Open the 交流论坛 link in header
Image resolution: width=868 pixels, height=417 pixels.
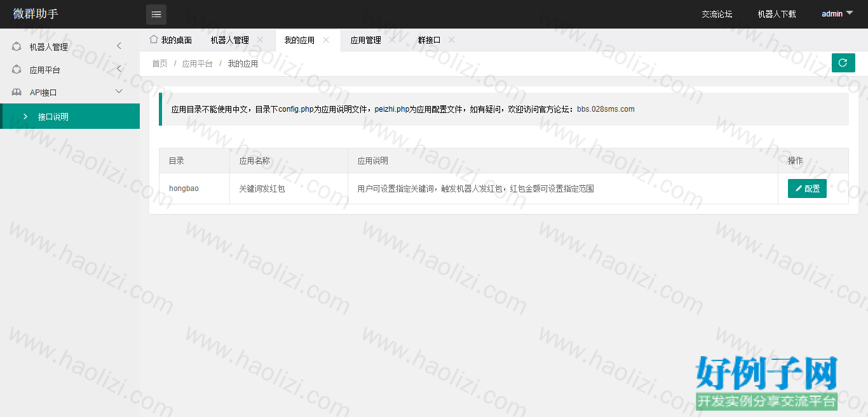point(717,14)
